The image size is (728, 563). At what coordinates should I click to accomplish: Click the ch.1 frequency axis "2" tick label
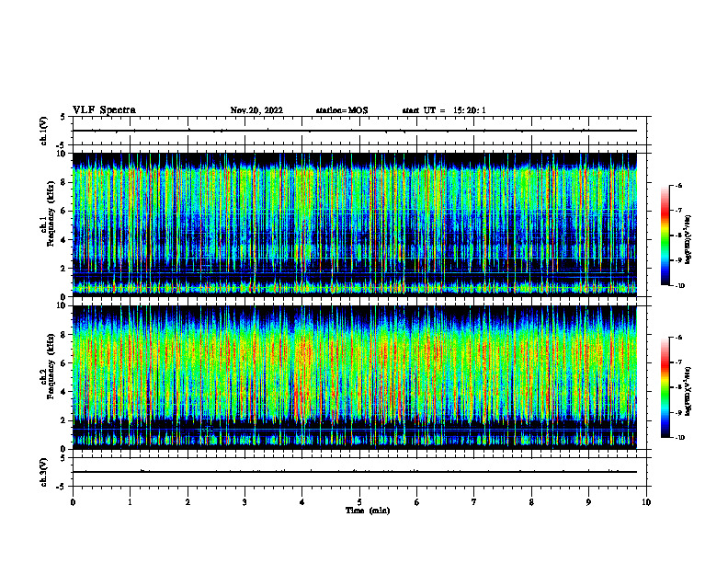(64, 269)
